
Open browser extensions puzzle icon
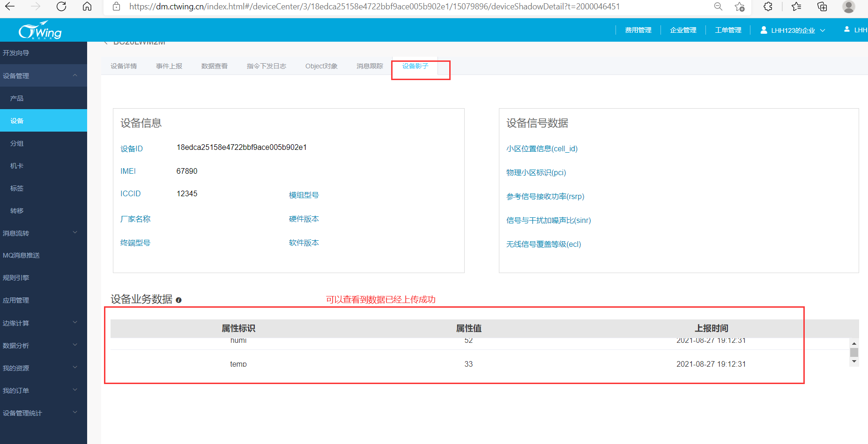[x=768, y=7]
